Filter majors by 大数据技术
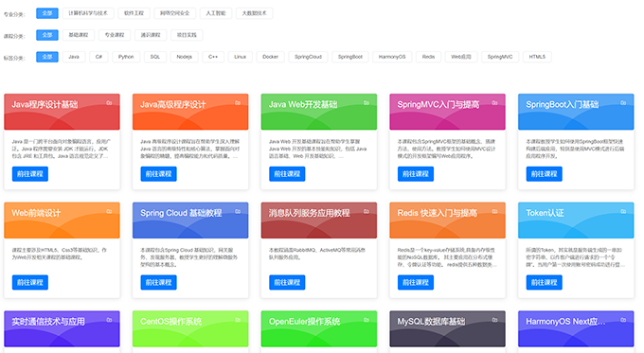 254,13
